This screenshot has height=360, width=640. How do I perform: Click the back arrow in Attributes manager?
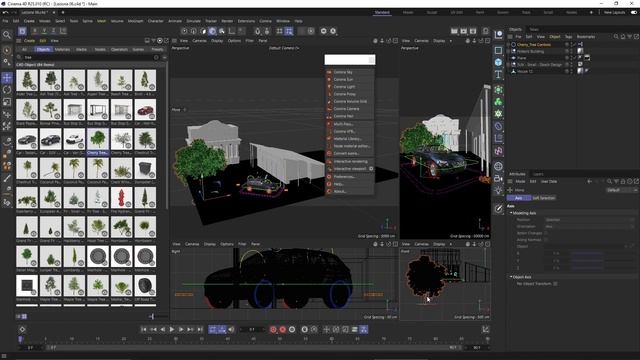click(589, 181)
